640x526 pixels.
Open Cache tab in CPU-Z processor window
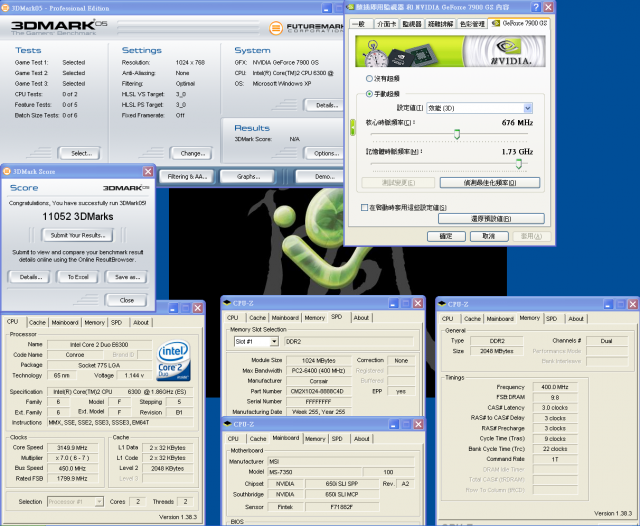pos(37,322)
